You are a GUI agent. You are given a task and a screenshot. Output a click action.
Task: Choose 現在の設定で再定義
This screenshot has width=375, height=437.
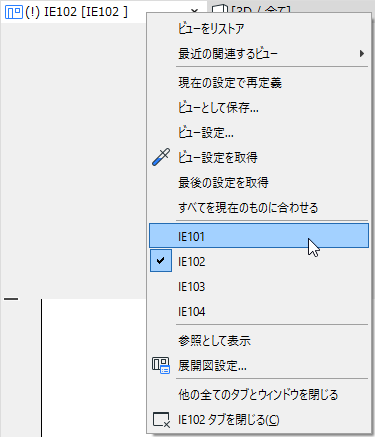(259, 83)
